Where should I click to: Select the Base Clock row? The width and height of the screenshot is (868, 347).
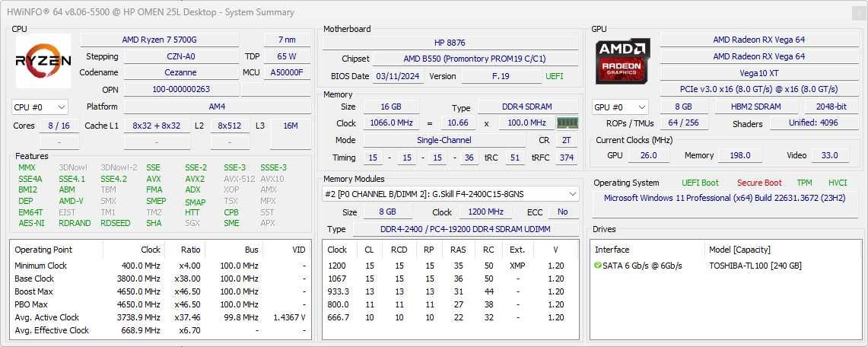click(x=160, y=279)
